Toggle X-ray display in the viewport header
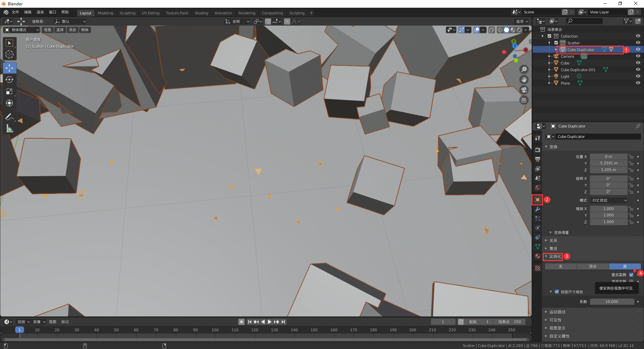Viewport: 644px width, 349px height. [x=492, y=30]
